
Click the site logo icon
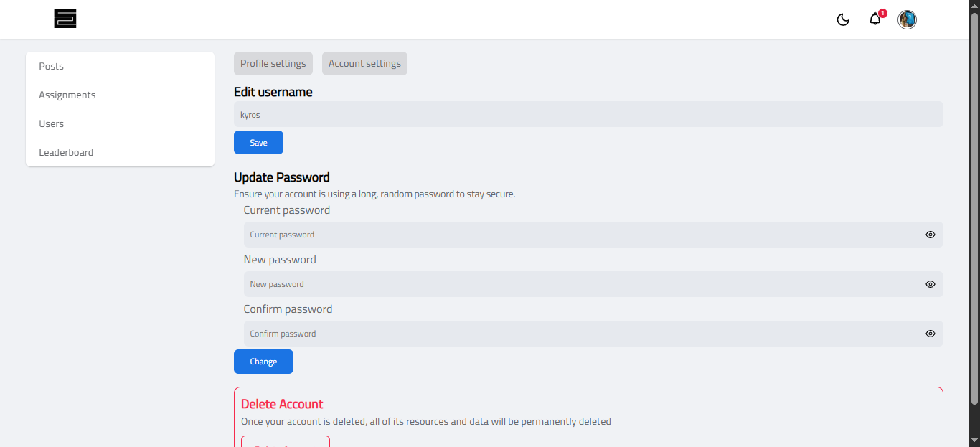tap(65, 19)
